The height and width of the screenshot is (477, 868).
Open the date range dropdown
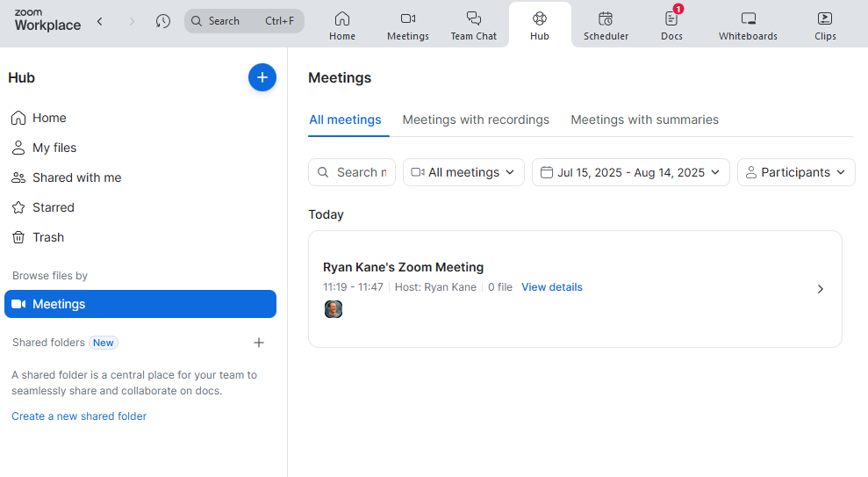click(x=630, y=172)
